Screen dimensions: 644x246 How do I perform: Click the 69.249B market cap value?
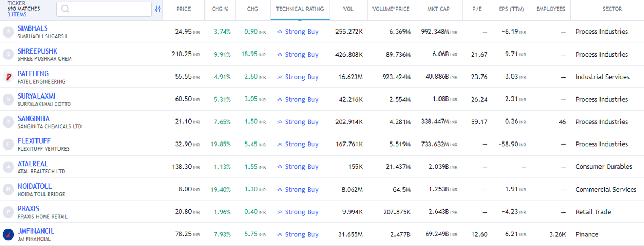(442, 234)
